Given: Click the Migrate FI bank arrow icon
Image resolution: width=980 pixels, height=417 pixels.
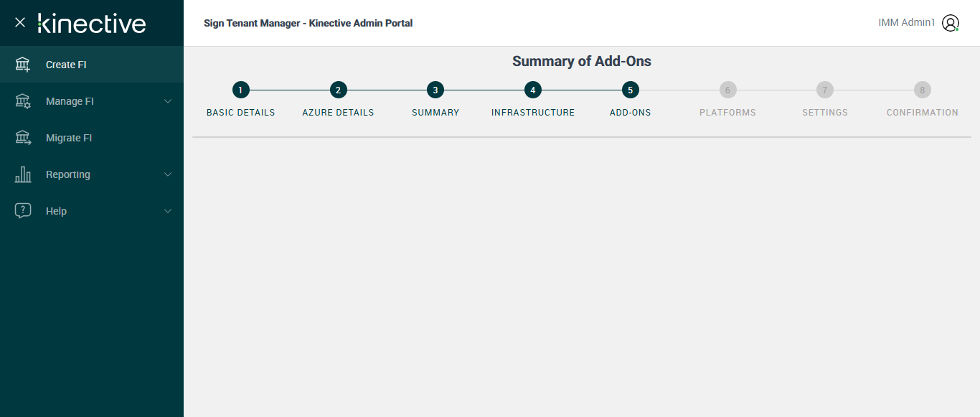Looking at the screenshot, I should point(23,138).
